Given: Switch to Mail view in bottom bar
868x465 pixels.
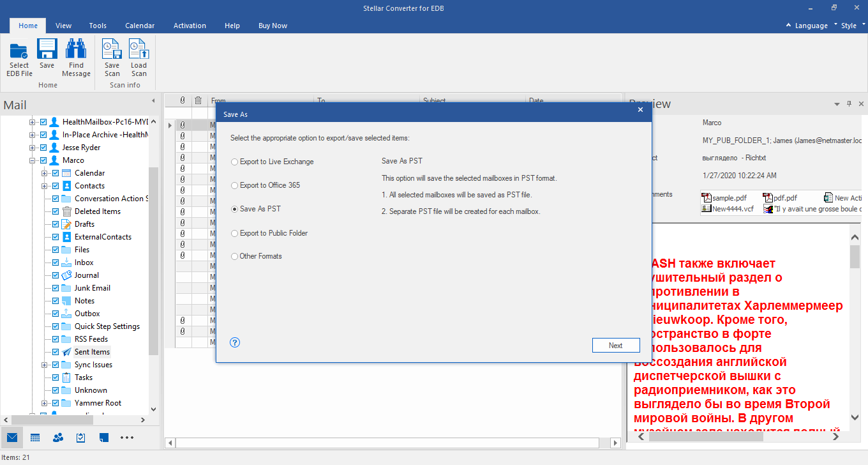Looking at the screenshot, I should pyautogui.click(x=12, y=438).
